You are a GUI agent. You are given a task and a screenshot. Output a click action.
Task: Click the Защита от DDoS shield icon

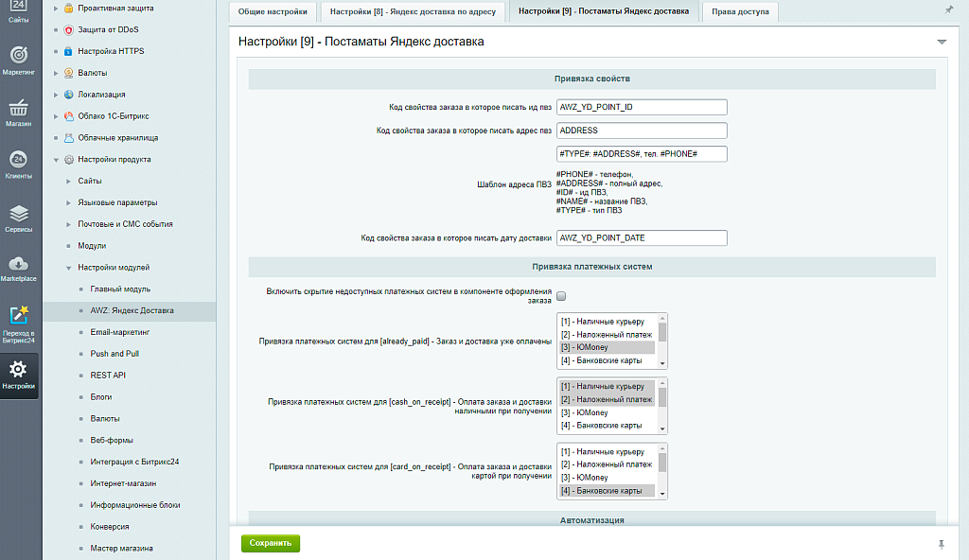66,28
